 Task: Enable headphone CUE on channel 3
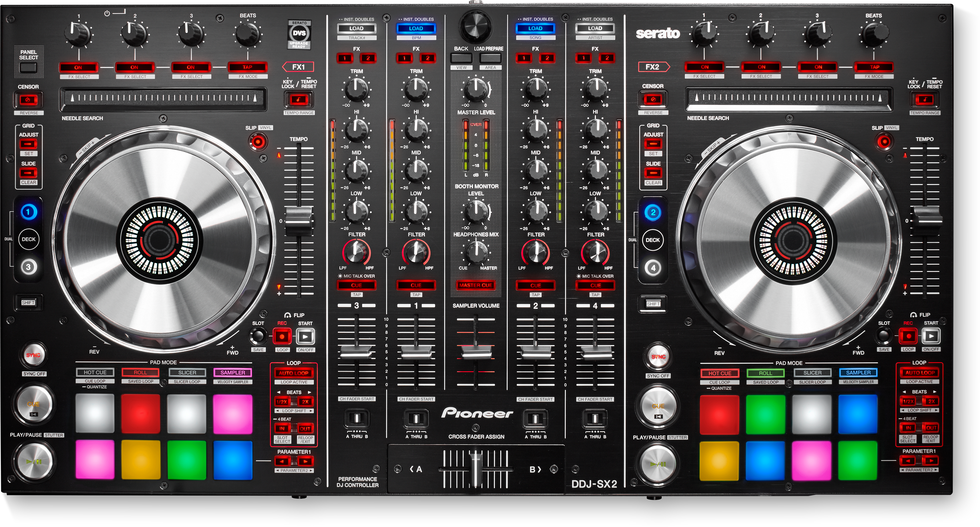coord(356,285)
